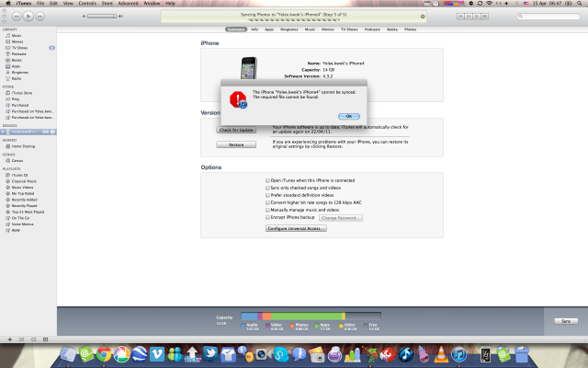This screenshot has width=588, height=368.
Task: Adjust the iTunes volume slider
Action: tap(102, 17)
